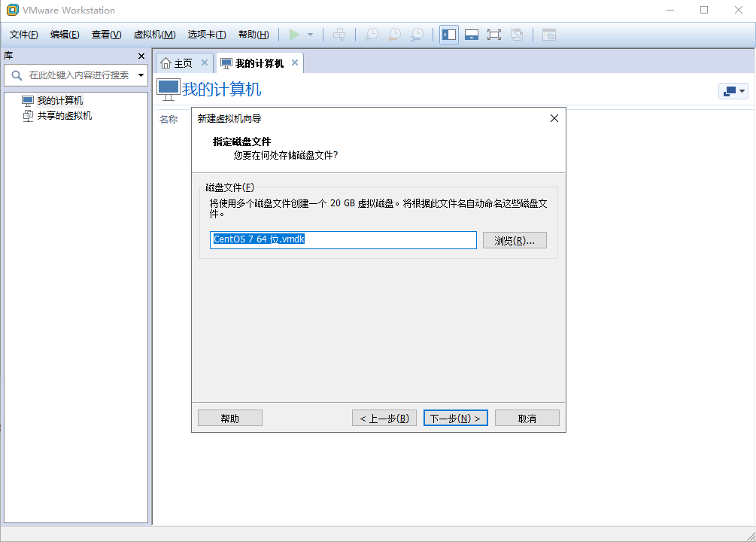Open the 虚拟机(M) menu
756x542 pixels.
click(154, 35)
